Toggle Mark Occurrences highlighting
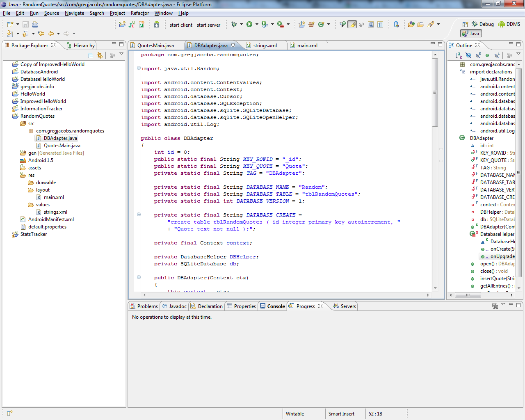Image resolution: width=525 pixels, height=420 pixels. [352, 24]
